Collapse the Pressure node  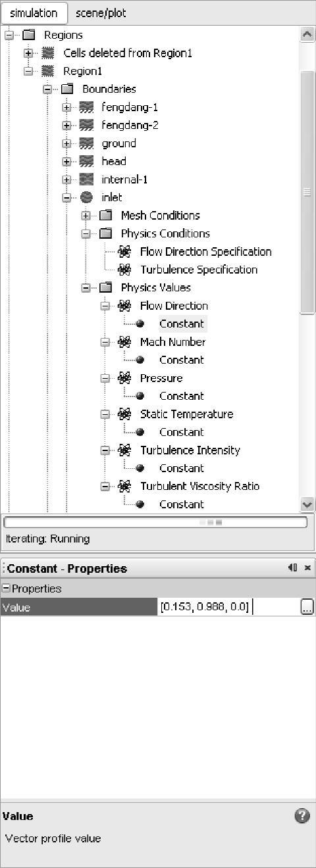coord(105,378)
